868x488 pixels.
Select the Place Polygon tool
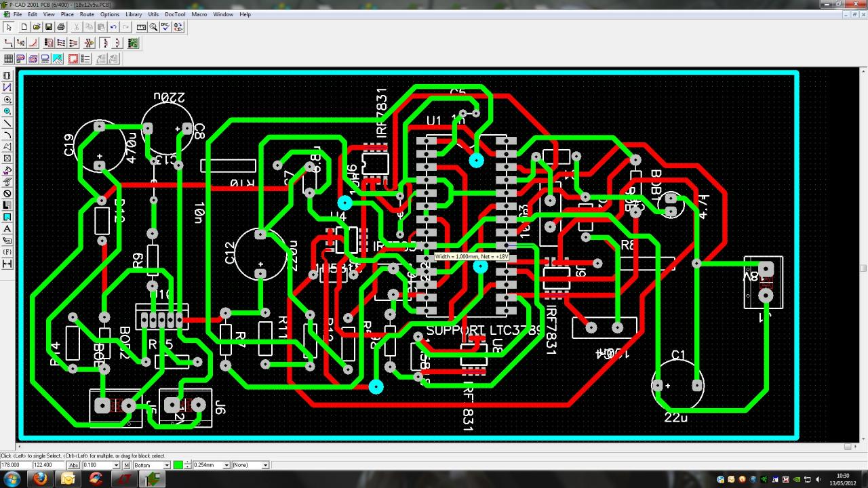click(x=7, y=146)
